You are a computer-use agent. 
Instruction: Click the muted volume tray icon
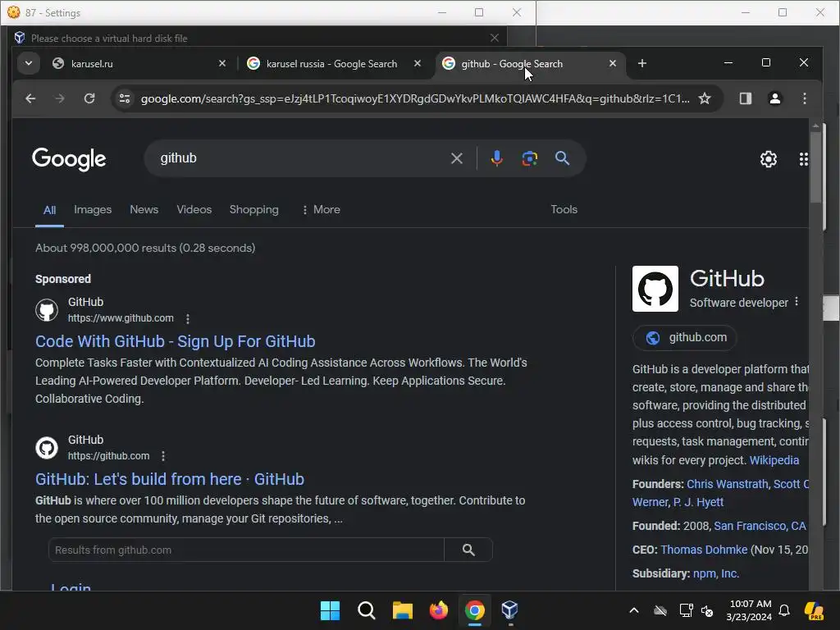tap(707, 610)
